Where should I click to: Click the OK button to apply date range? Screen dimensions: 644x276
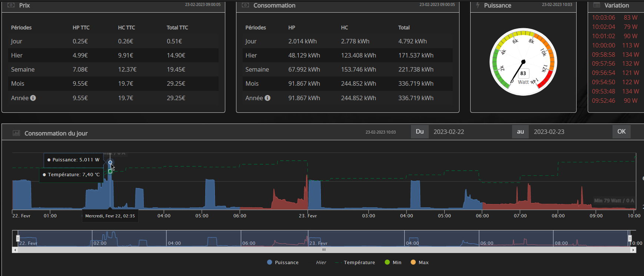click(621, 132)
